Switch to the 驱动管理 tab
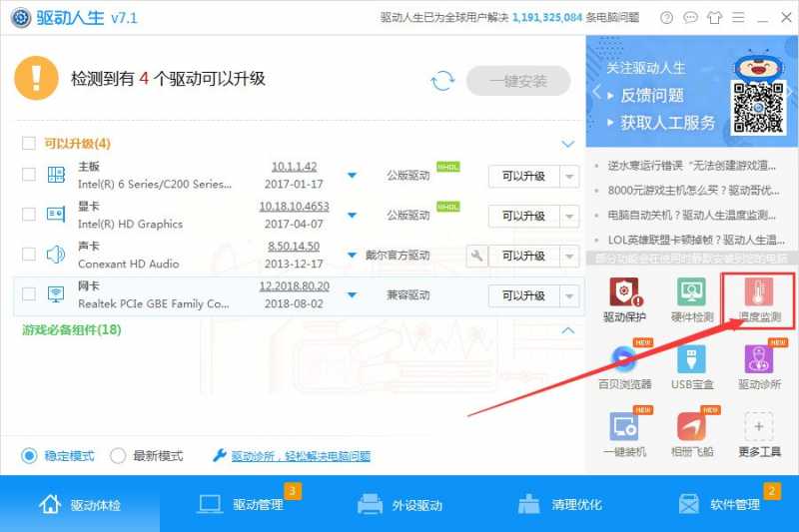The height and width of the screenshot is (532, 799). pyautogui.click(x=240, y=504)
